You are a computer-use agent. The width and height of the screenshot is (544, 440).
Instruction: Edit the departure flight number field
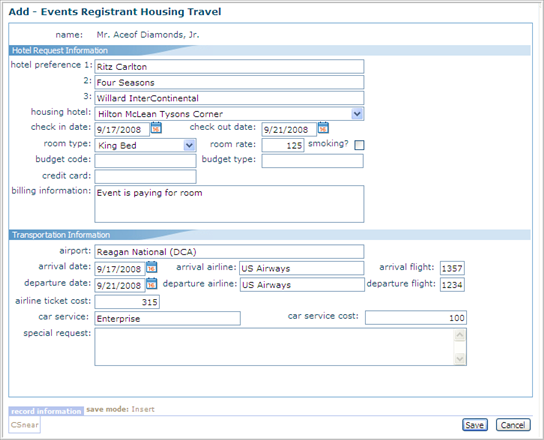tap(452, 285)
